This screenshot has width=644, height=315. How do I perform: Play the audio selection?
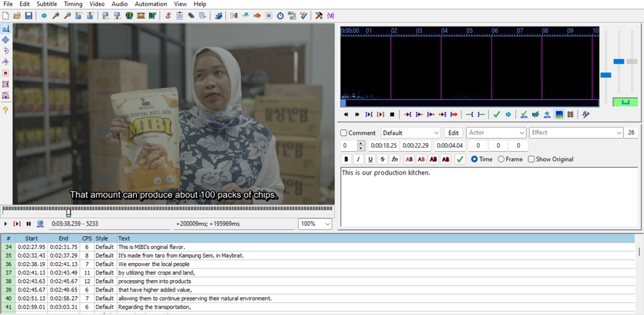coord(369,114)
